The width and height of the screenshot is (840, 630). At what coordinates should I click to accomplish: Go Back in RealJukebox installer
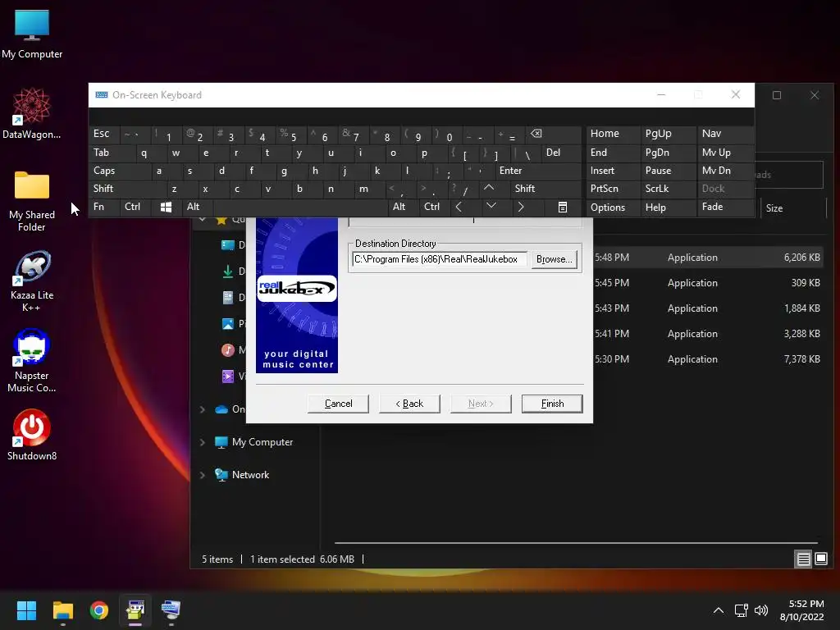409,404
